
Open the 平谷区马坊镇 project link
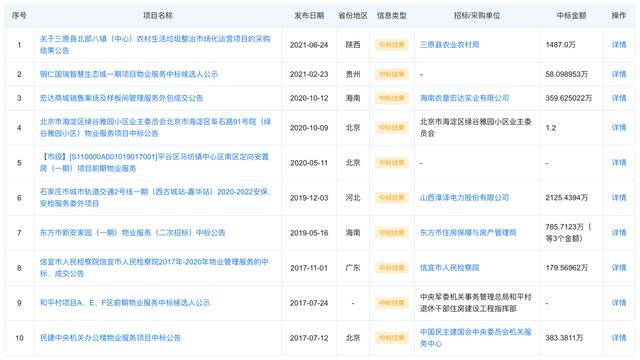tap(154, 162)
